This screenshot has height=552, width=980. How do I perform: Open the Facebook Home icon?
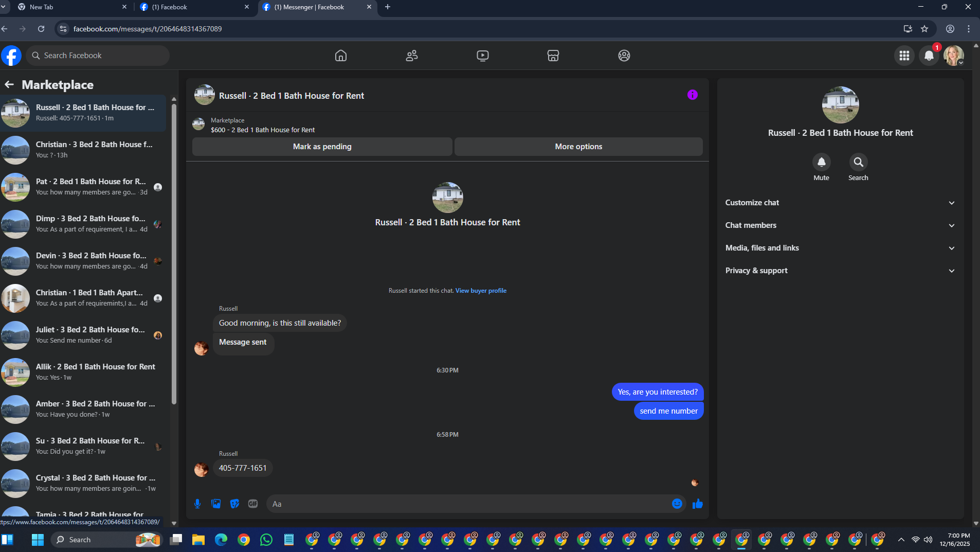tap(341, 56)
